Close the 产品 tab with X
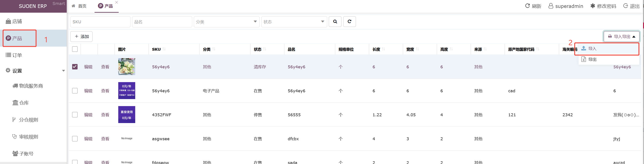Viewport: 644px width, 164px height. point(116,2)
